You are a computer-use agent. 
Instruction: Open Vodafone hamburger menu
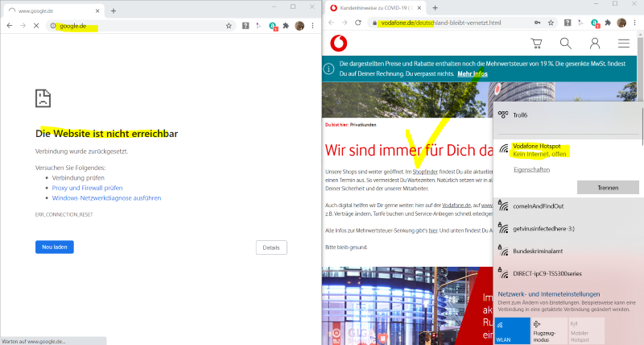coord(624,44)
